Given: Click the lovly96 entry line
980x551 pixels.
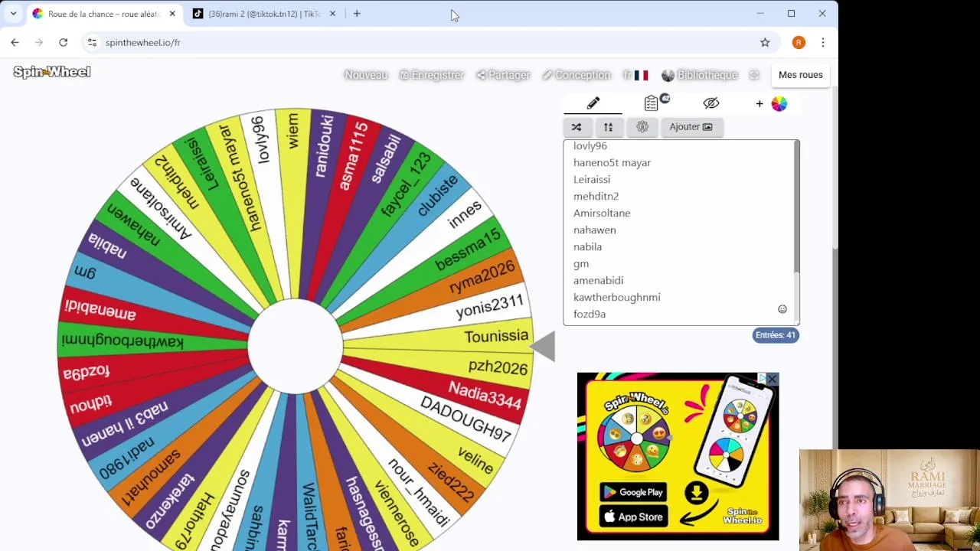Looking at the screenshot, I should 590,145.
